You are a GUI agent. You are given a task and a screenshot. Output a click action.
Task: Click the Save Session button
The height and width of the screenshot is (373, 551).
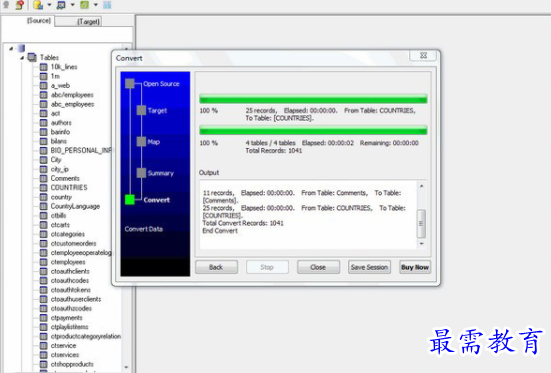369,267
